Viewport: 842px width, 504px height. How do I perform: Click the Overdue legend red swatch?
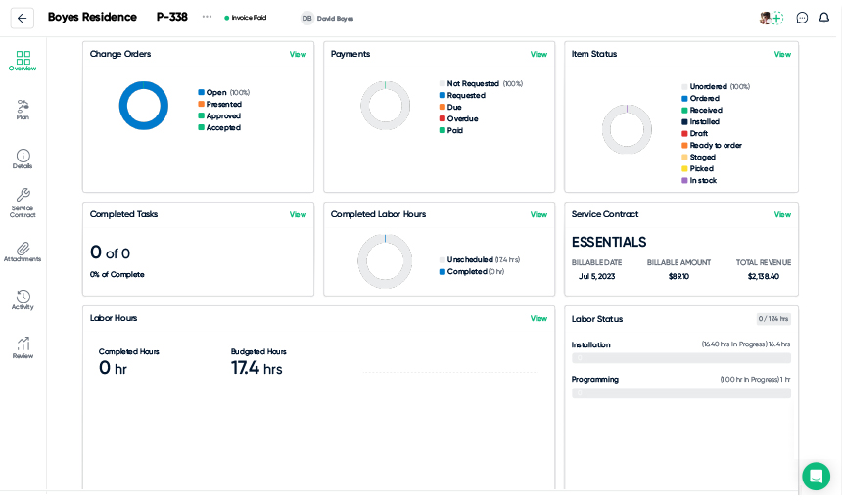pyautogui.click(x=443, y=118)
